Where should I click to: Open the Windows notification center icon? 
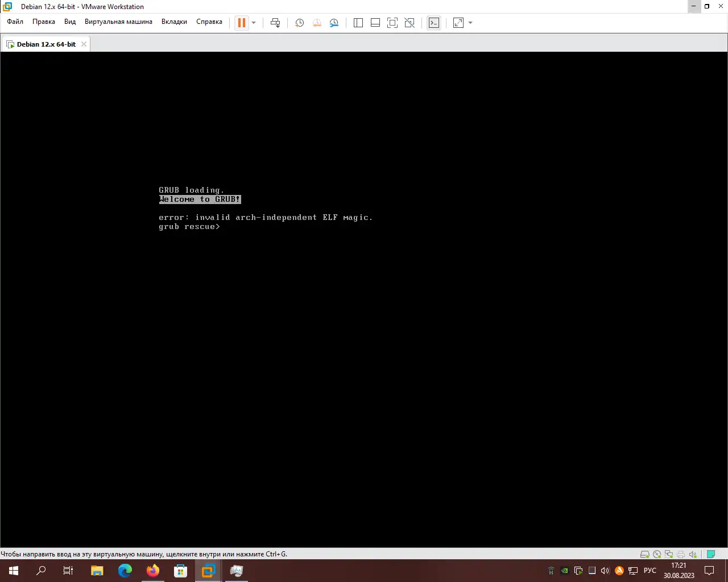tap(709, 571)
